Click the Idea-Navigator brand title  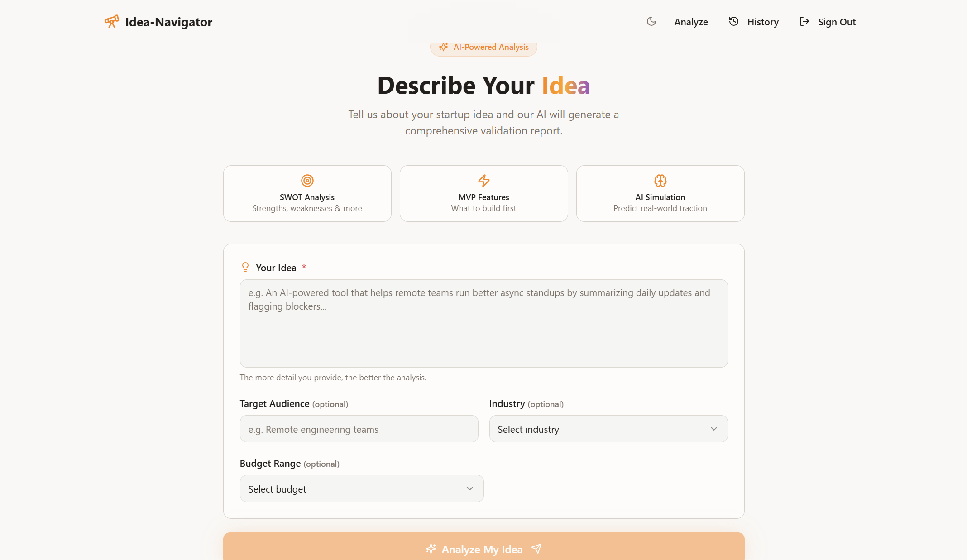tap(168, 22)
